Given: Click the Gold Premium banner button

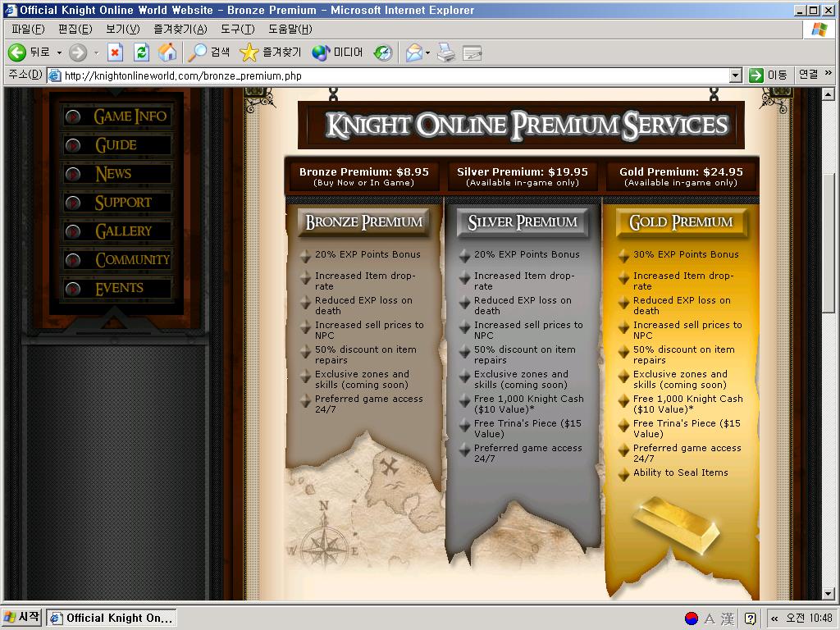Looking at the screenshot, I should coord(681,222).
